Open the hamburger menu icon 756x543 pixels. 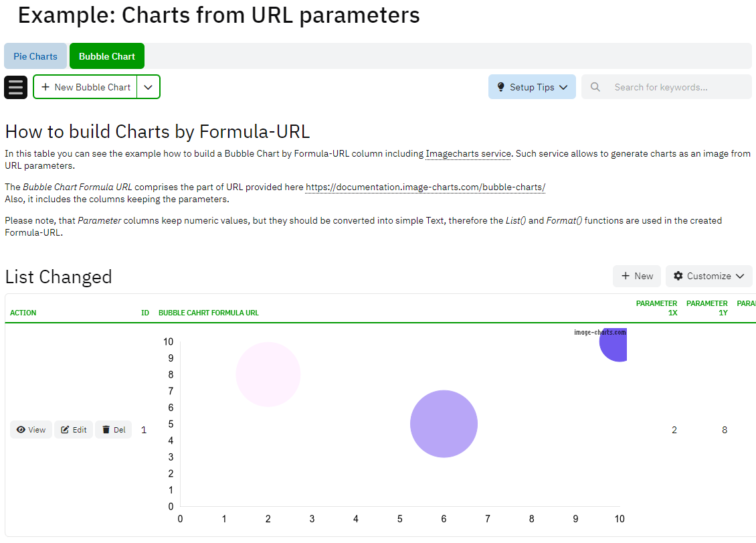tap(15, 87)
